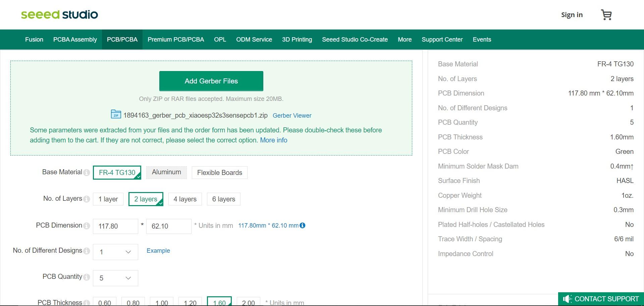Screen dimensions: 644x306
Task: Click the blue info icon after 62.10 mm
Action: click(x=303, y=225)
